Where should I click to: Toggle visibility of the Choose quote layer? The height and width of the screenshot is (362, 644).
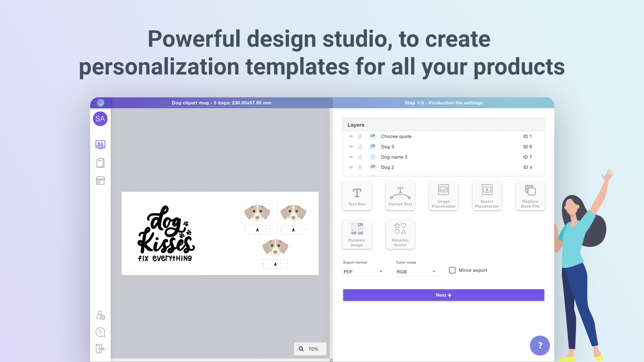click(351, 136)
